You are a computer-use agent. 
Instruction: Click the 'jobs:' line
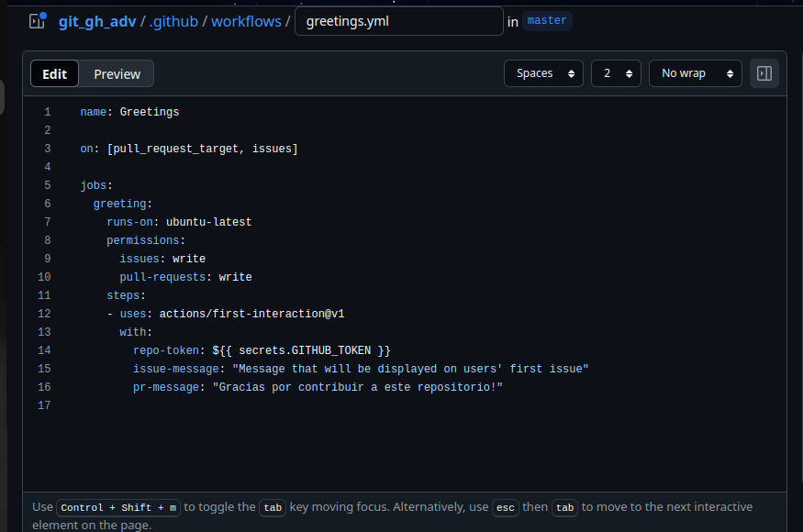click(x=96, y=185)
